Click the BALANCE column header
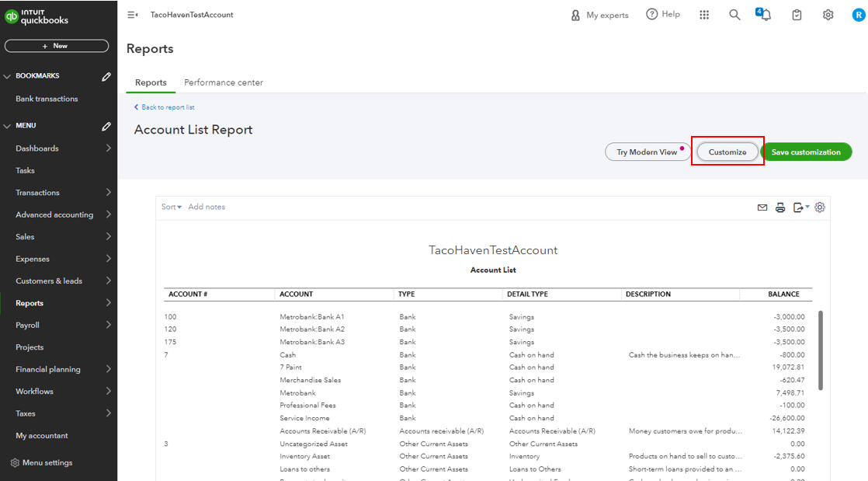 point(783,295)
